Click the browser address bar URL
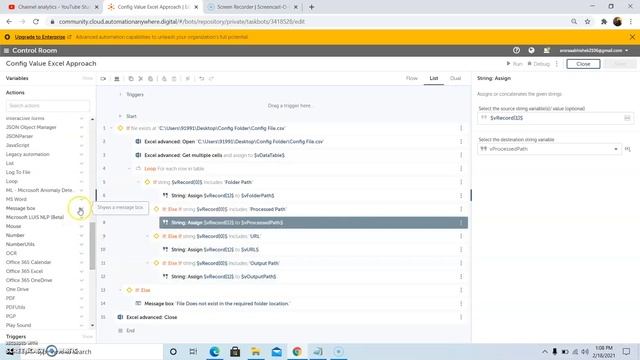The width and height of the screenshot is (640, 360). click(x=182, y=22)
